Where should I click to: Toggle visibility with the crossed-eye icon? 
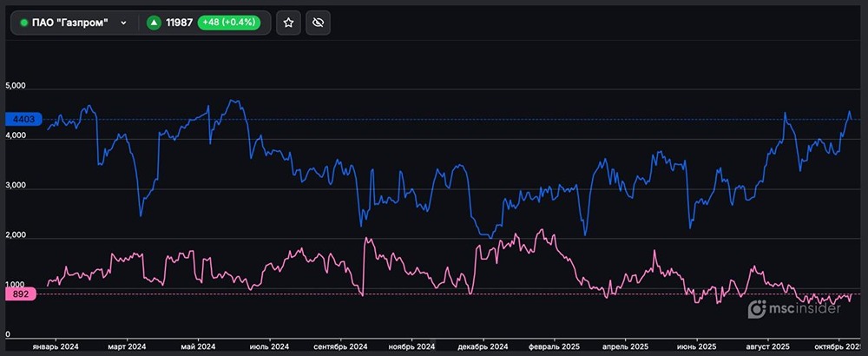[319, 23]
